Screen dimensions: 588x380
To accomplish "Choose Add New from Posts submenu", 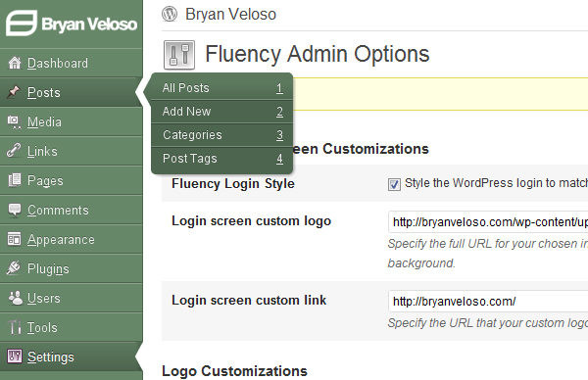I will click(221, 112).
